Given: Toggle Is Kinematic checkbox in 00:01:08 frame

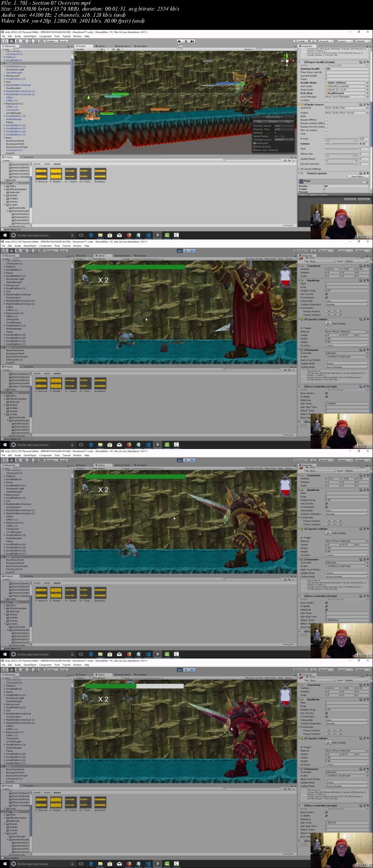Looking at the screenshot, I should pos(326,507).
